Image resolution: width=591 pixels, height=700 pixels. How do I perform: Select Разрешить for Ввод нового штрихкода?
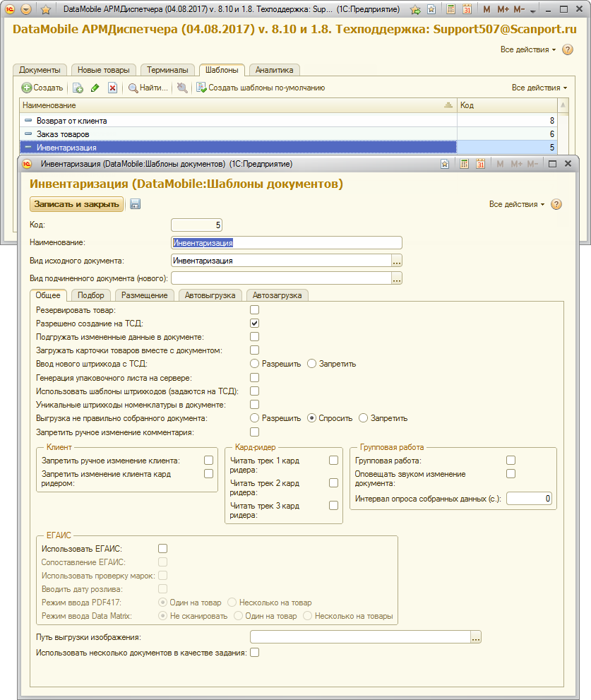click(254, 364)
